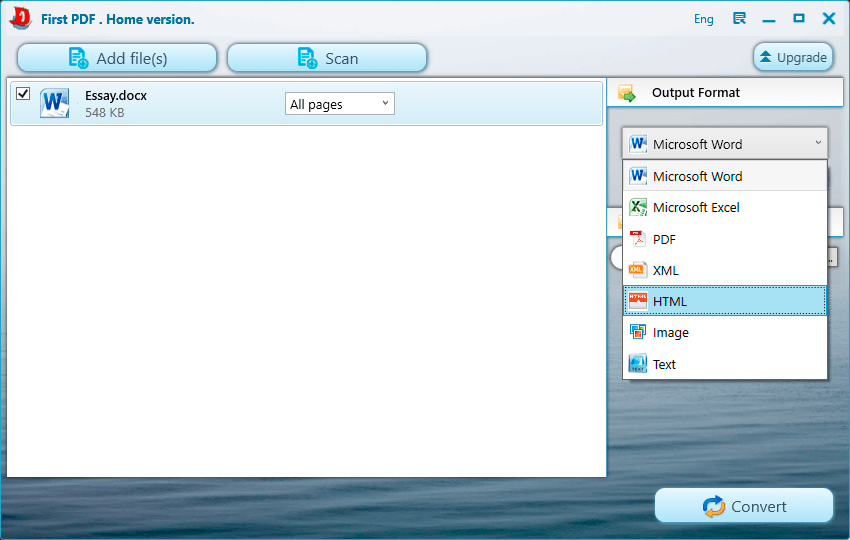850x540 pixels.
Task: Open the Eng language selector
Action: pos(704,19)
